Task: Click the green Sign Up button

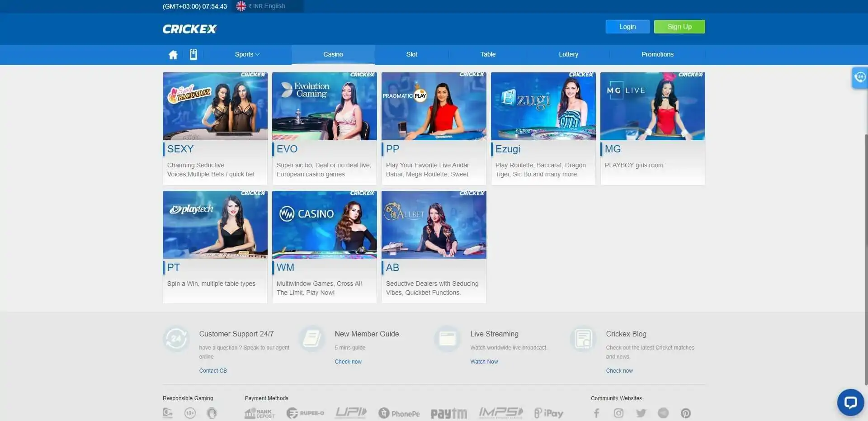Action: [679, 27]
